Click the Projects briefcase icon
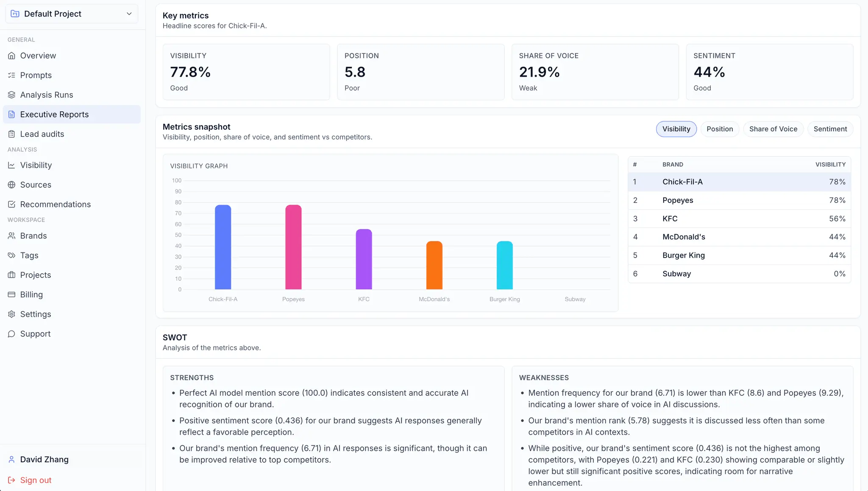 tap(11, 275)
